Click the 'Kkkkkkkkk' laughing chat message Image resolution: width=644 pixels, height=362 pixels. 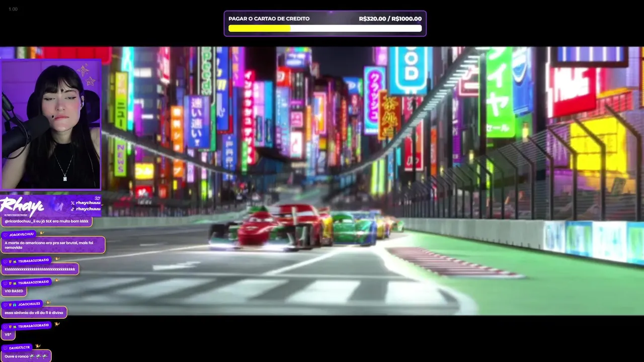pos(40,269)
